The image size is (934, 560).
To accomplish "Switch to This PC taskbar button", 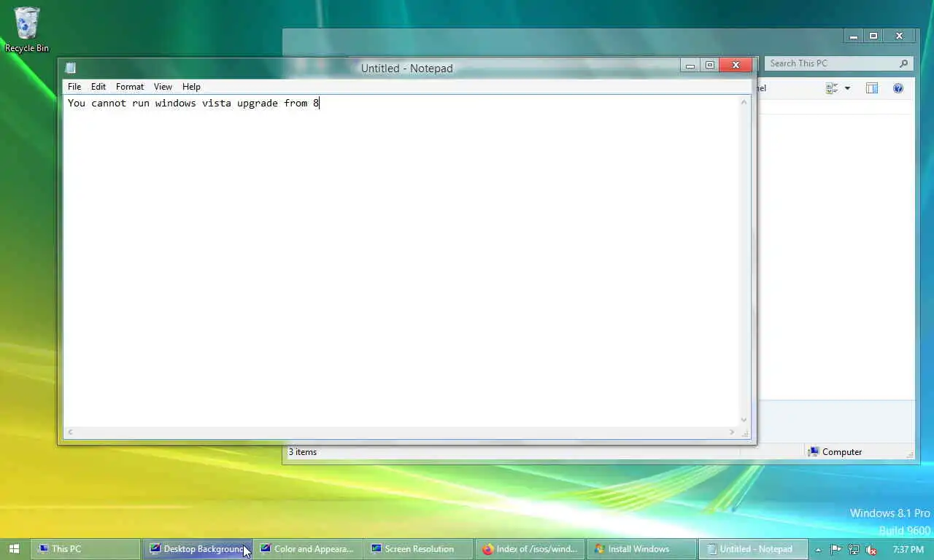I will pyautogui.click(x=85, y=549).
